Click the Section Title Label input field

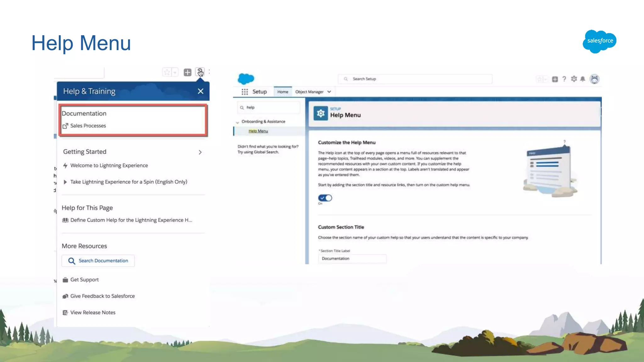click(352, 259)
